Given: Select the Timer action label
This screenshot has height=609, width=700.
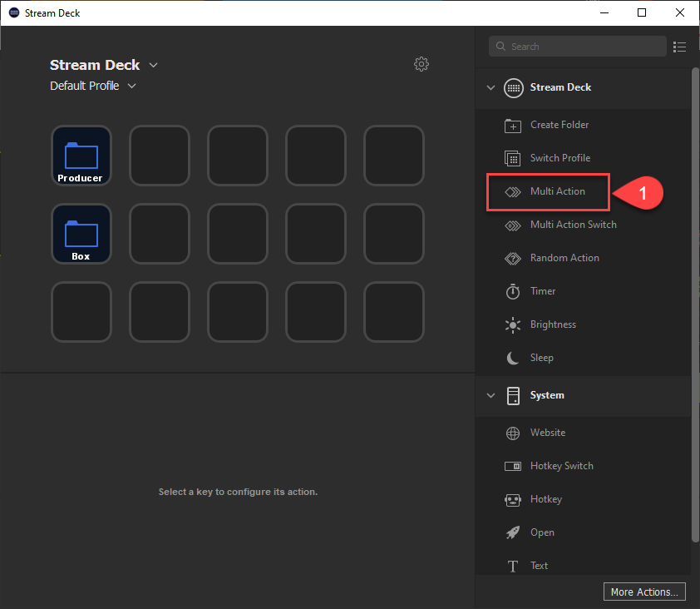Looking at the screenshot, I should [543, 291].
